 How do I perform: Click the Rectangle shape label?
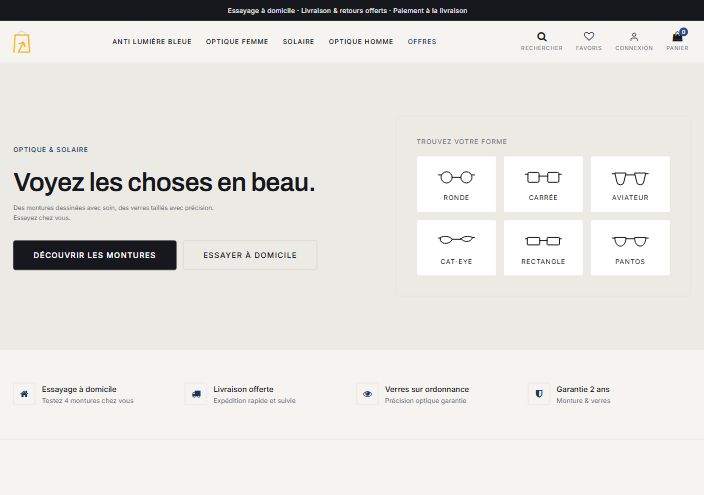pos(543,261)
